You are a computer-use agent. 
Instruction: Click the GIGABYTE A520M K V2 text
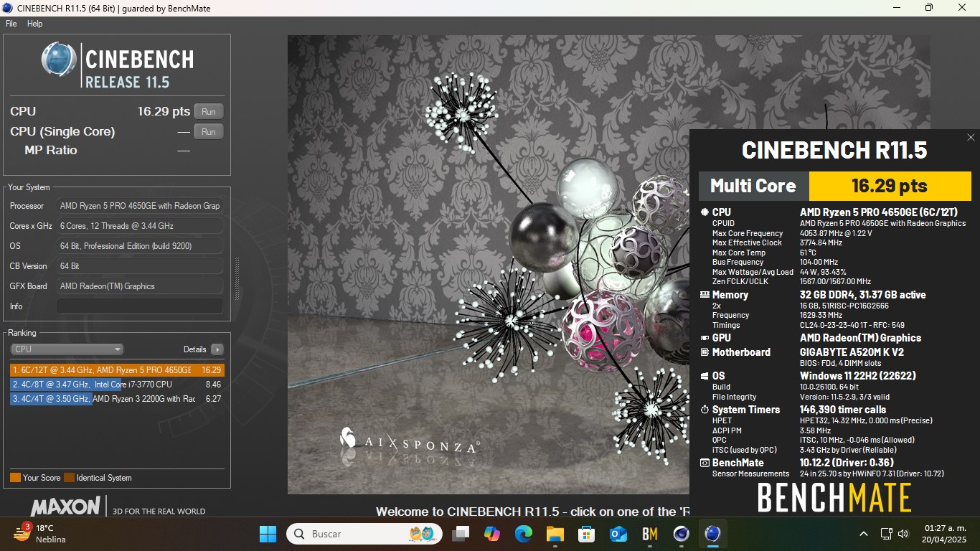coord(852,352)
